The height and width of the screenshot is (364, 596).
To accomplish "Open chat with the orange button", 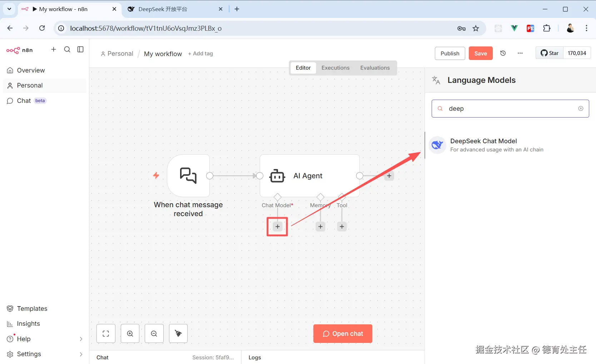I will tap(343, 334).
